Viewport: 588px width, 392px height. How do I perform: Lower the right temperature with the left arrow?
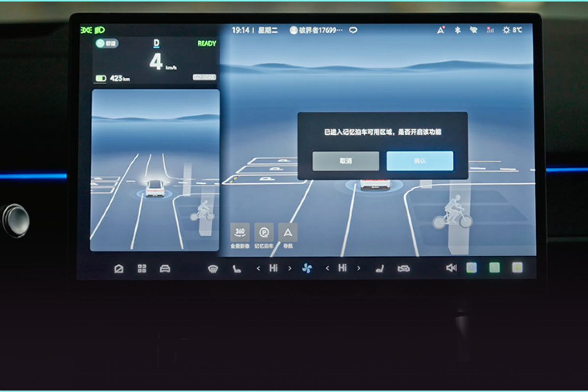coord(327,269)
